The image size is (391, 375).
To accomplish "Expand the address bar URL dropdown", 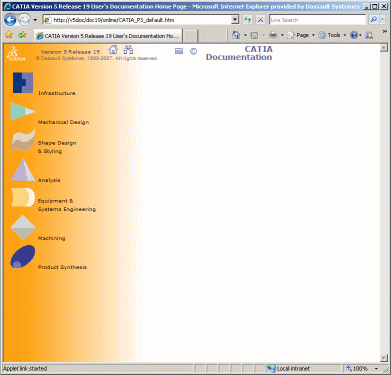I will coord(235,20).
